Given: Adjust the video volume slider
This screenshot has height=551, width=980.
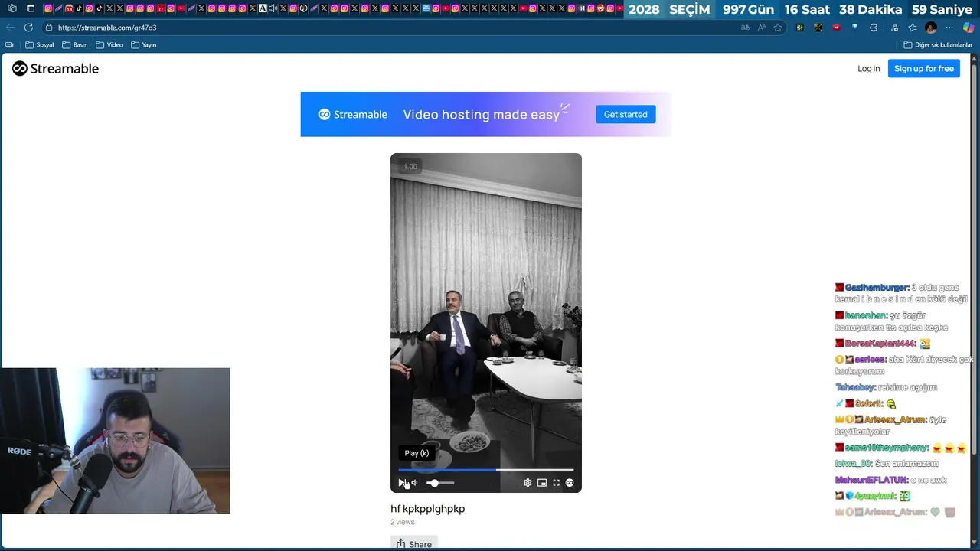Looking at the screenshot, I should [x=440, y=483].
